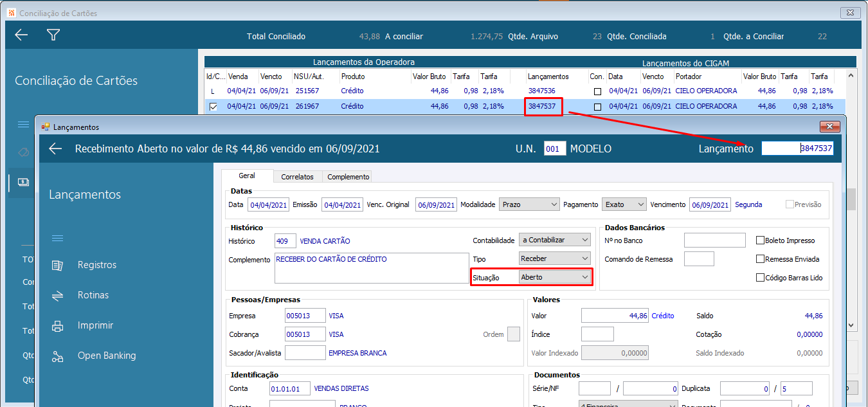The height and width of the screenshot is (407, 868).
Task: Enable the Remessa Enviada checkbox
Action: click(761, 259)
